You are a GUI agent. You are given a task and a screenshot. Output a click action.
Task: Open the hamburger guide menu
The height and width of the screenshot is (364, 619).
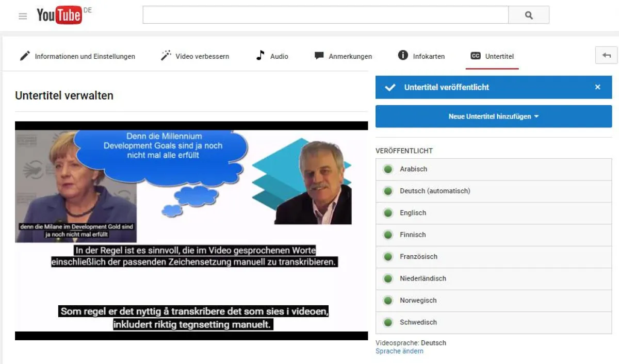tap(23, 16)
